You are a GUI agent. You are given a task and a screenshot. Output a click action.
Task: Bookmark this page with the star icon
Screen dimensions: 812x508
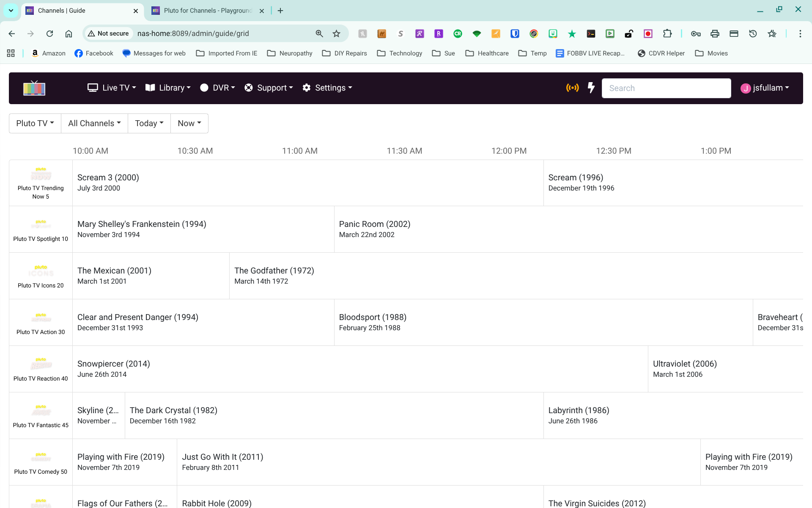pos(336,33)
